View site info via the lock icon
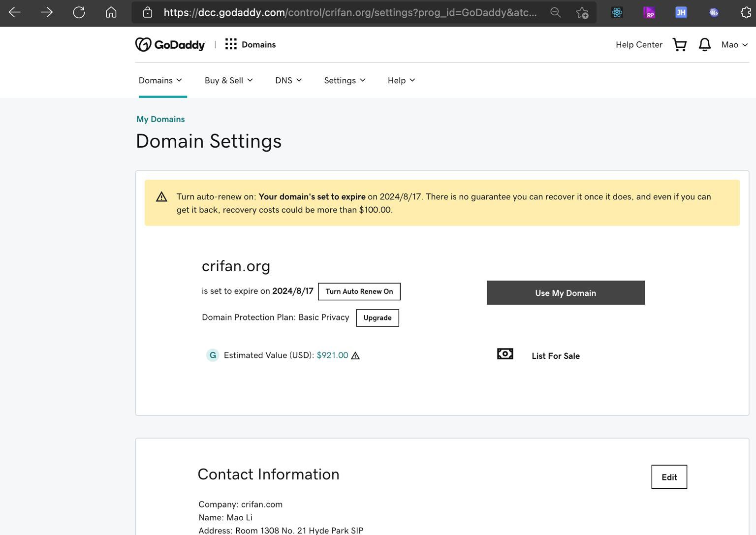756x535 pixels. (148, 12)
